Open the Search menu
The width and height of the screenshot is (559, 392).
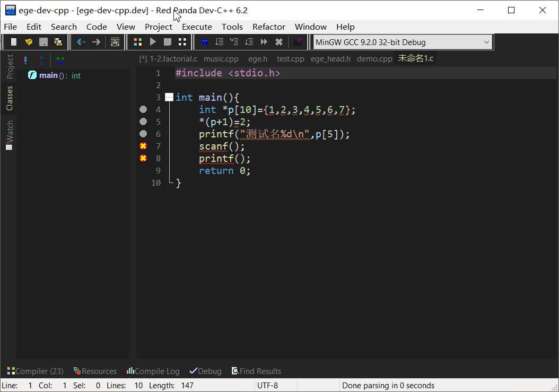click(64, 27)
